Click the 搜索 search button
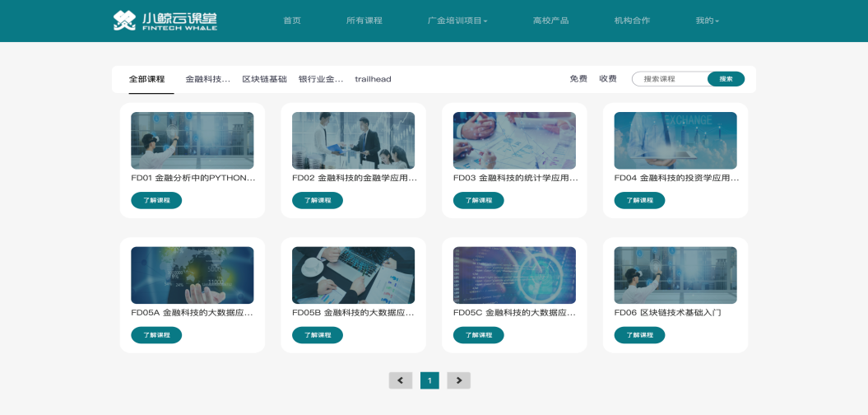The image size is (868, 415). [726, 79]
